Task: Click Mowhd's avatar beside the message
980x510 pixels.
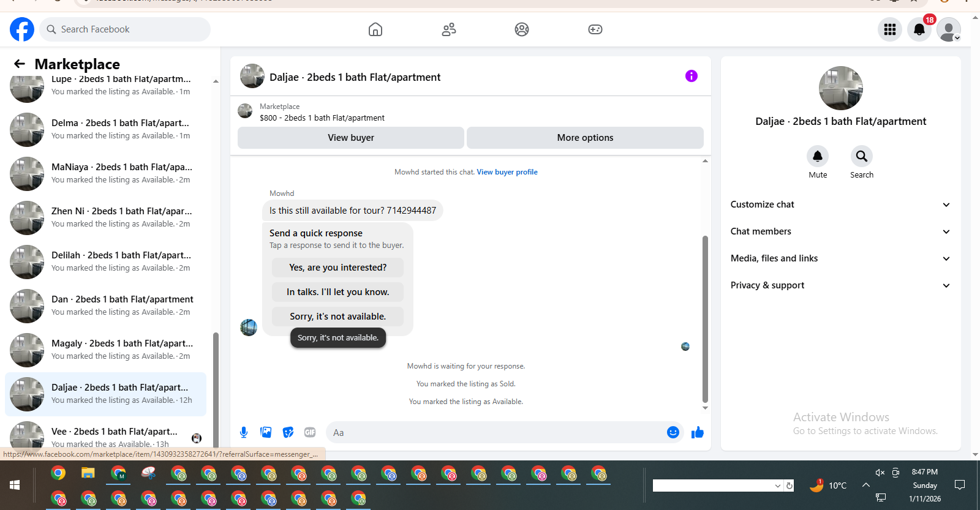Action: point(249,328)
